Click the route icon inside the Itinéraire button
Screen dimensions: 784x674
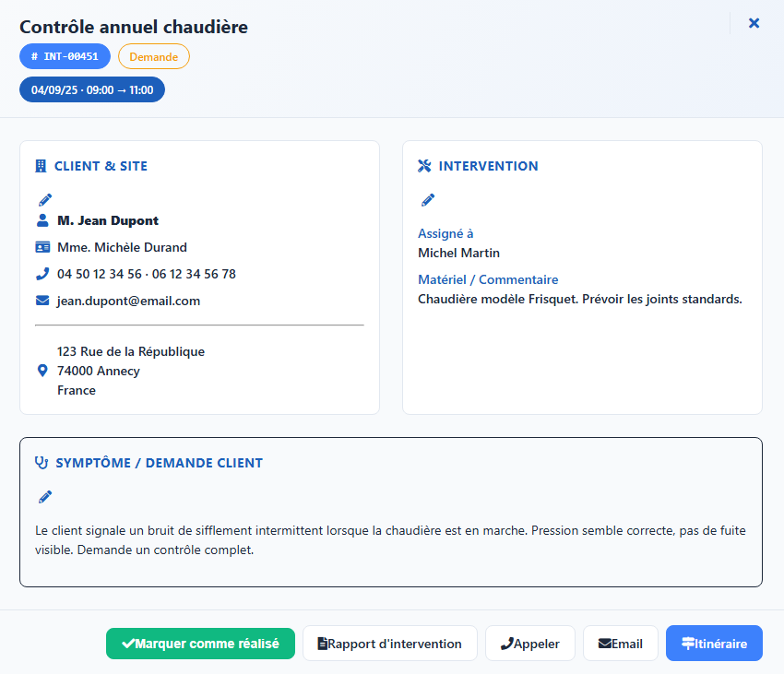(687, 643)
